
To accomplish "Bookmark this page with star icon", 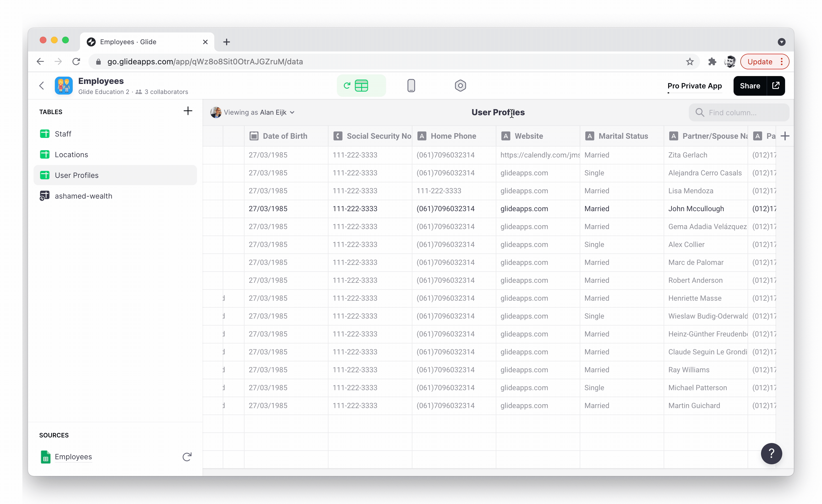I will pos(690,62).
